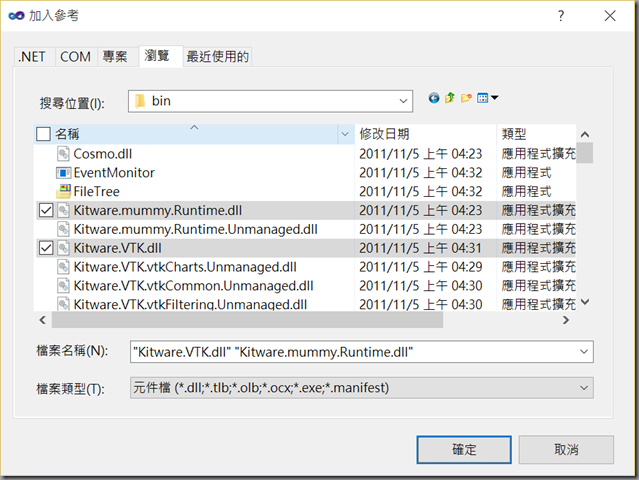Select the Cosmo.dll file name
This screenshot has height=480, width=639.
[x=103, y=154]
